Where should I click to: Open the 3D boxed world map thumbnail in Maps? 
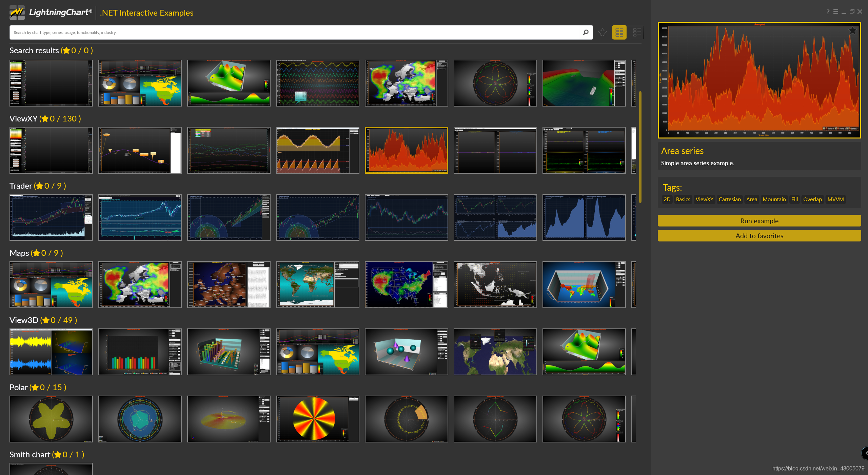click(584, 285)
